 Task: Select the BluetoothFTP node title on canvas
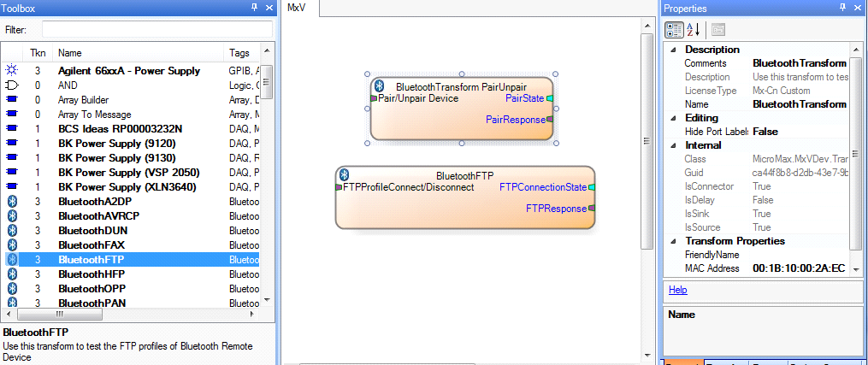click(464, 176)
